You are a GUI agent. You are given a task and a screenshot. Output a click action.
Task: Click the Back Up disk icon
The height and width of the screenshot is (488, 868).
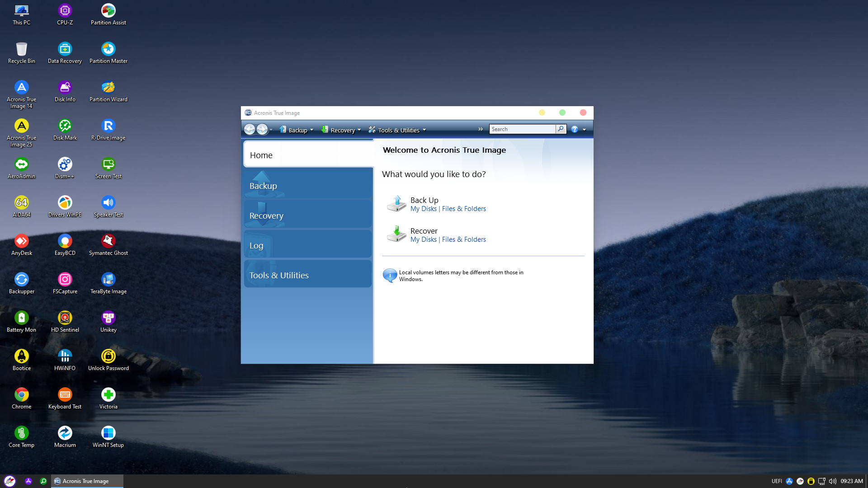pos(396,204)
